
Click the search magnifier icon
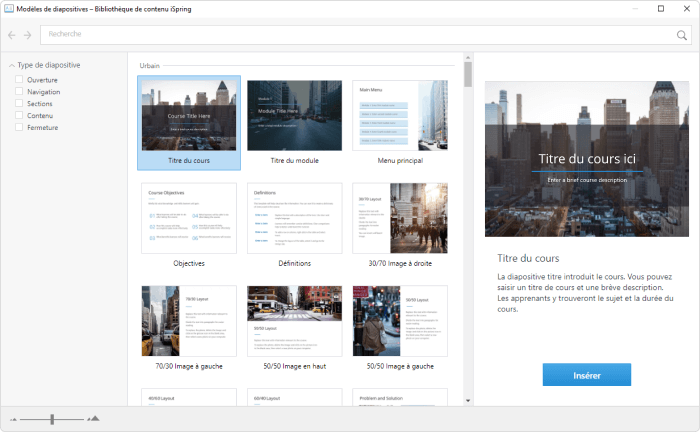point(681,35)
